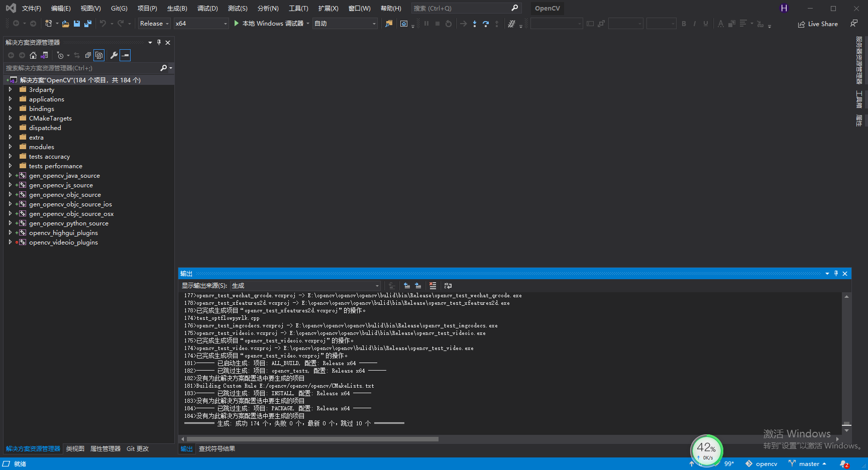Click inside the Solution Explorer search box

(75, 68)
